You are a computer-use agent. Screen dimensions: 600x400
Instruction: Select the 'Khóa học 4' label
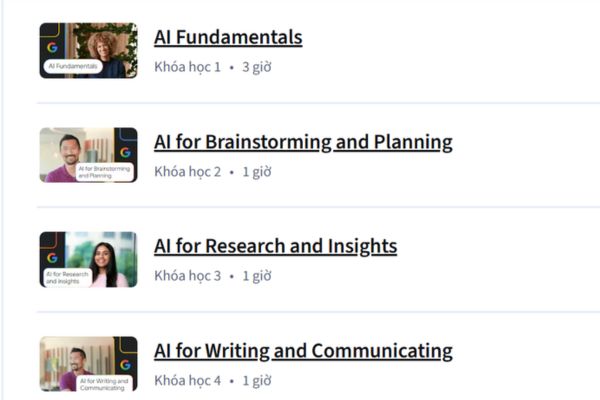click(187, 380)
